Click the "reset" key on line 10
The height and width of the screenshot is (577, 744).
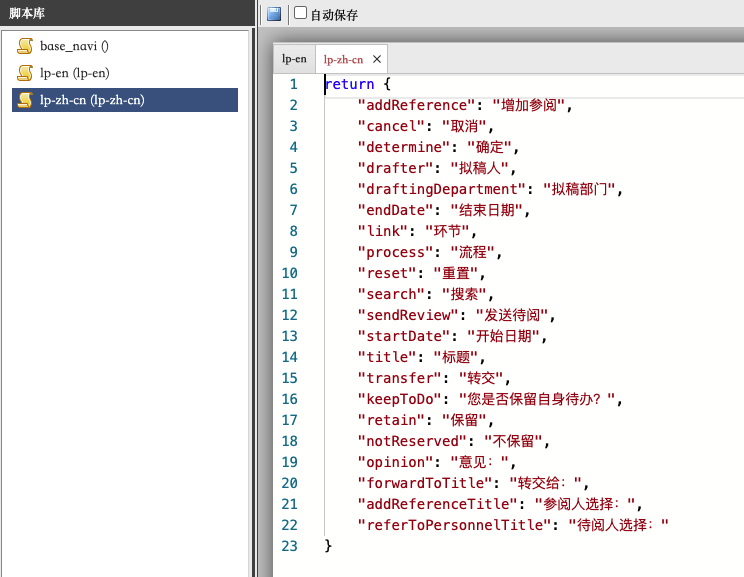coord(387,273)
